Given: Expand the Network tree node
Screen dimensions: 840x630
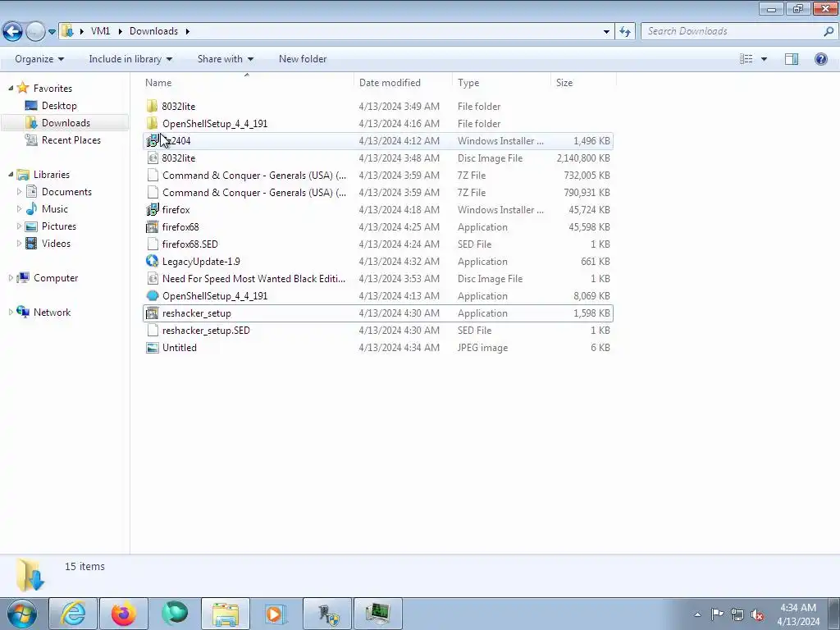Looking at the screenshot, I should 11,313.
